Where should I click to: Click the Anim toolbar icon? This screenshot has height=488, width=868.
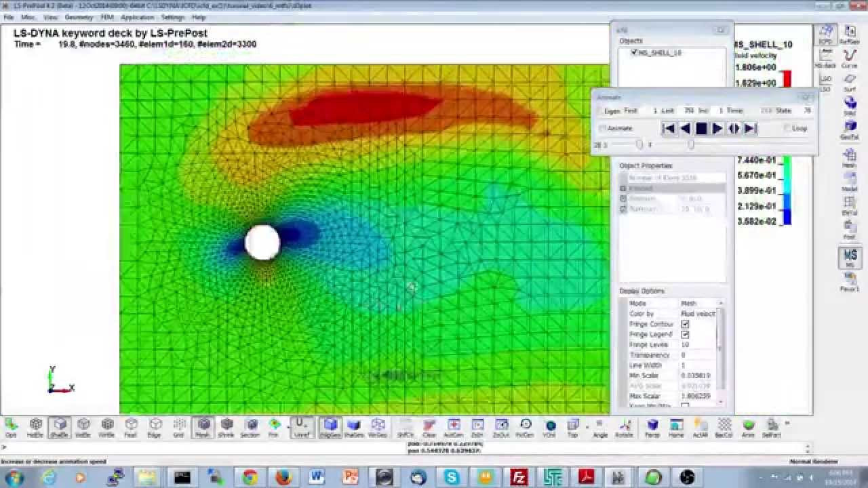(x=748, y=426)
